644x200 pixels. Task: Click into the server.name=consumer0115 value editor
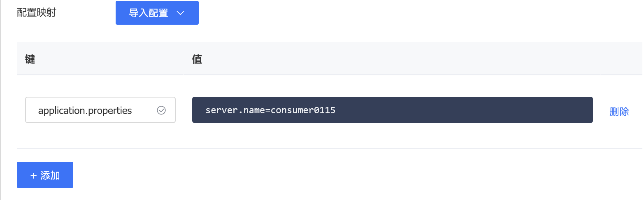[392, 110]
